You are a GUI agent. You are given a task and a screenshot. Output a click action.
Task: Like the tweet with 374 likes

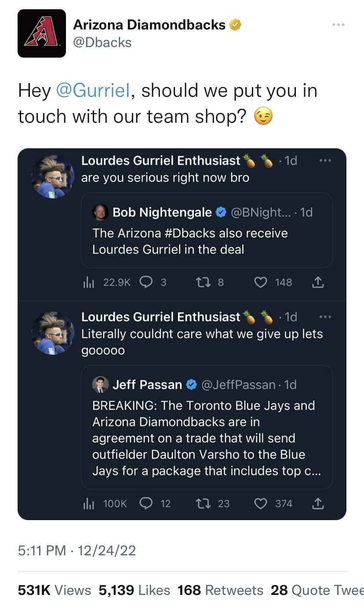click(262, 503)
